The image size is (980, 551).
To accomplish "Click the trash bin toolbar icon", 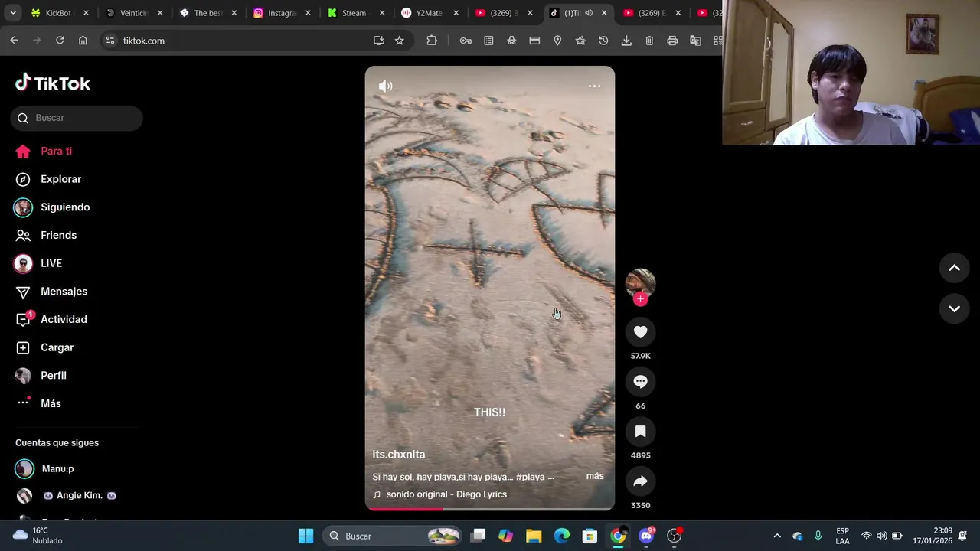I will (649, 41).
